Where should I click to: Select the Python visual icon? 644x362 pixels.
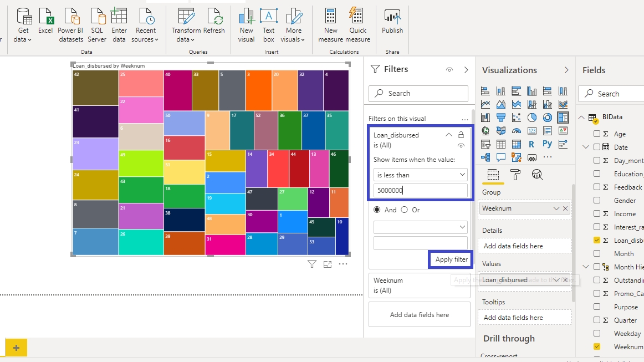548,144
